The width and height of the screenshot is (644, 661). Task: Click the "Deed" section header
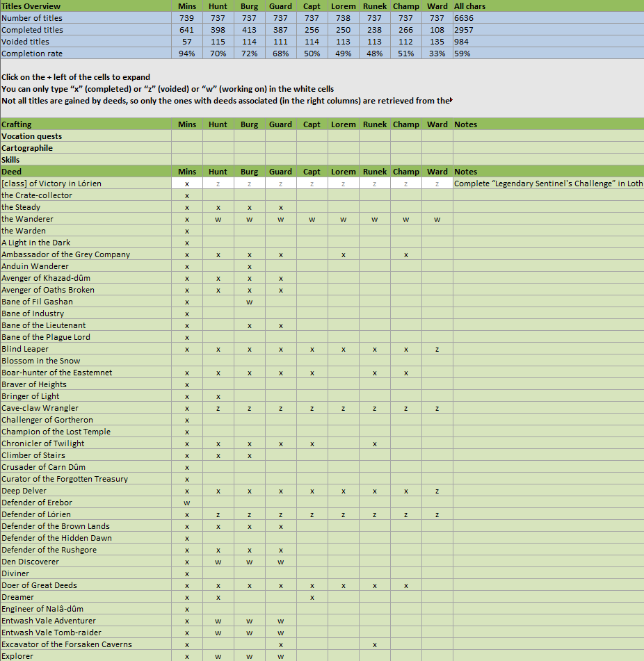tap(86, 171)
